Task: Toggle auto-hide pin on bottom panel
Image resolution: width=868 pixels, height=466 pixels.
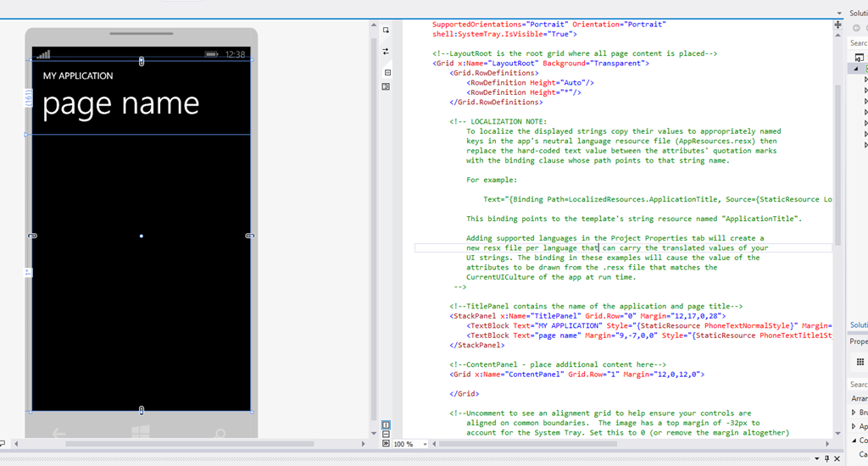Action: [x=827, y=458]
